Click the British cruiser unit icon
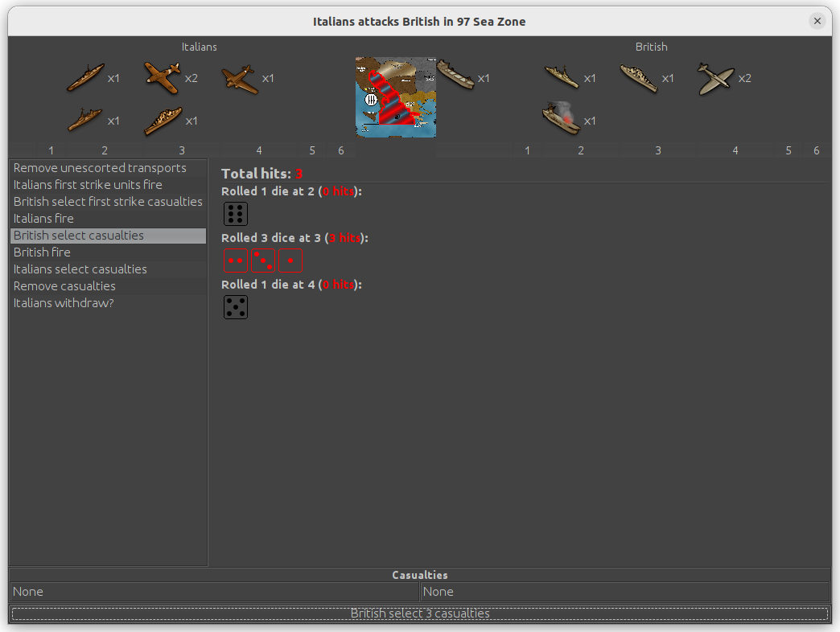Screen dimensions: 840x632 [640, 78]
